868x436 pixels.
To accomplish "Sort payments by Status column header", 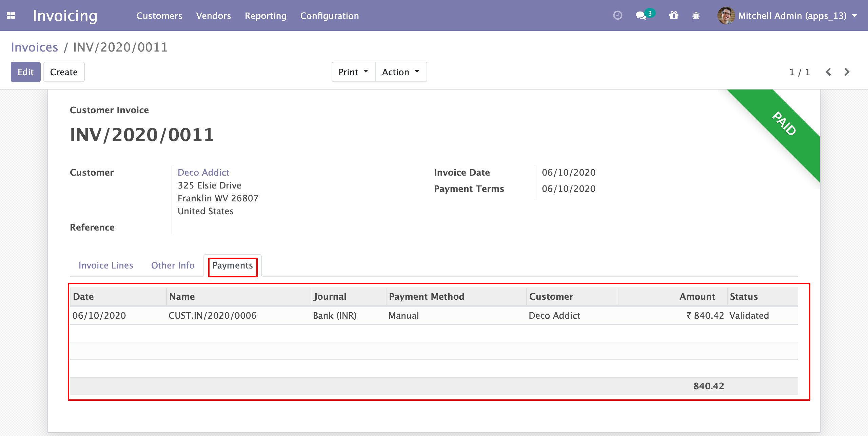I will (763, 296).
